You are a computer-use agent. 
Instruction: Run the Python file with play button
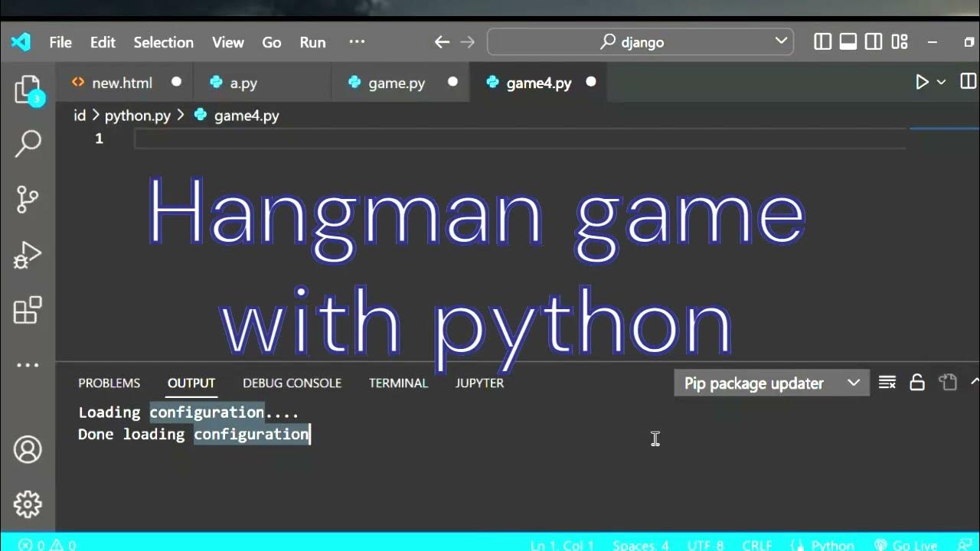[922, 82]
